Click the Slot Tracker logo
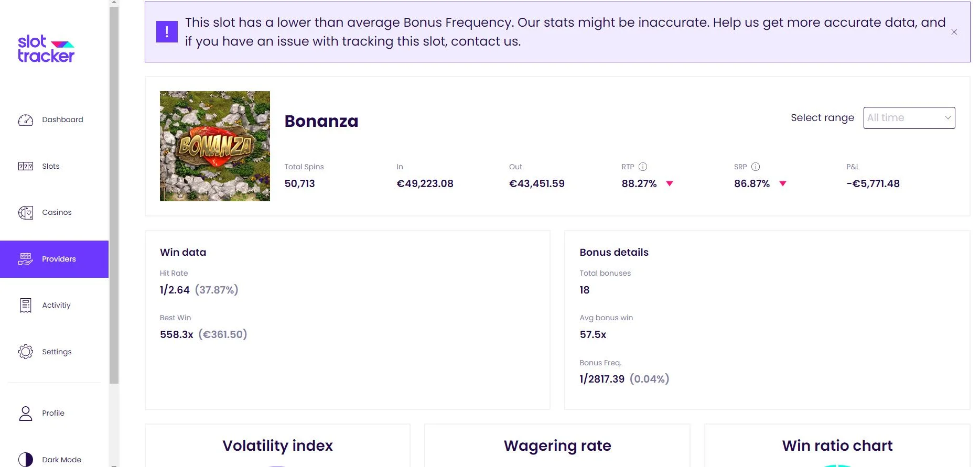The width and height of the screenshot is (980, 467). [46, 49]
